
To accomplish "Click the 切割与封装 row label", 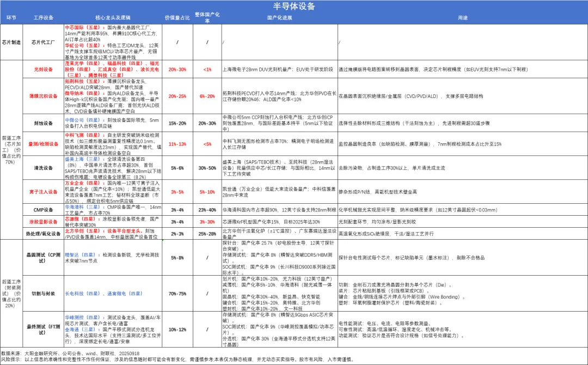I will [43, 293].
